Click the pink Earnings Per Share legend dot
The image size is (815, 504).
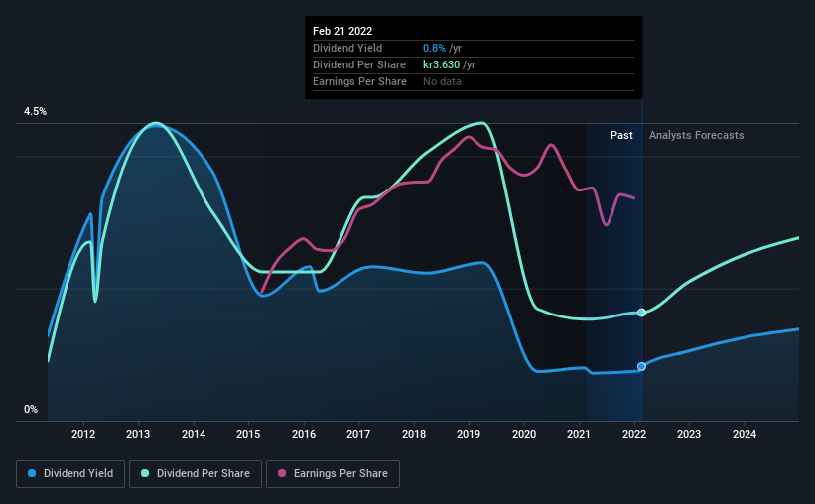[x=282, y=473]
